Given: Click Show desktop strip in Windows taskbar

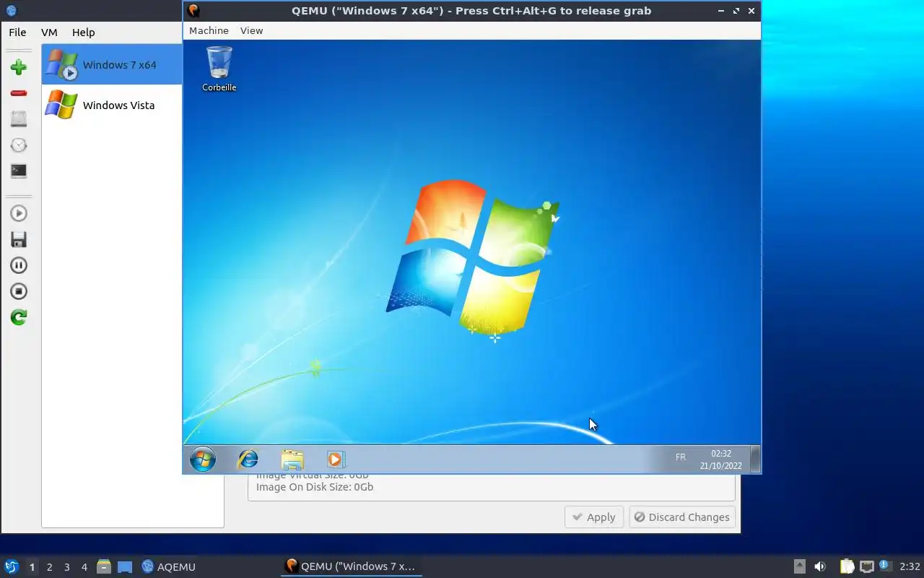Looking at the screenshot, I should (x=755, y=459).
